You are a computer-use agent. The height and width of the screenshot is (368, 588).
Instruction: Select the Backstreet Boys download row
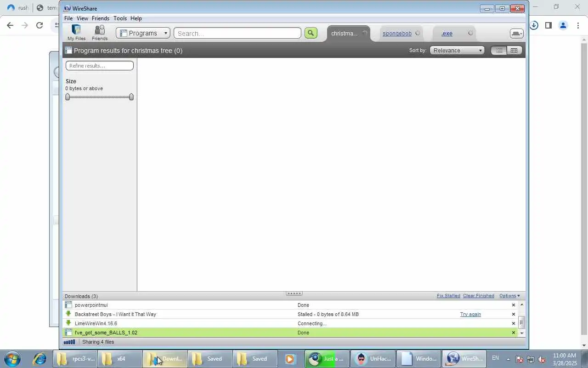point(290,314)
